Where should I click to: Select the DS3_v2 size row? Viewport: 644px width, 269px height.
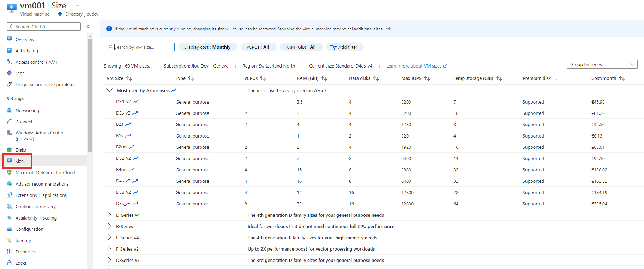click(x=373, y=192)
